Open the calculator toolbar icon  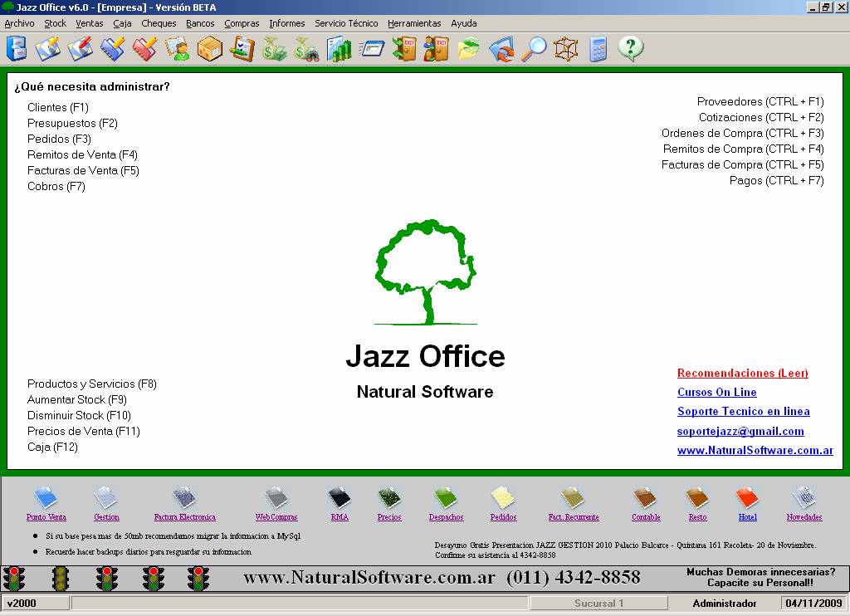tap(598, 49)
